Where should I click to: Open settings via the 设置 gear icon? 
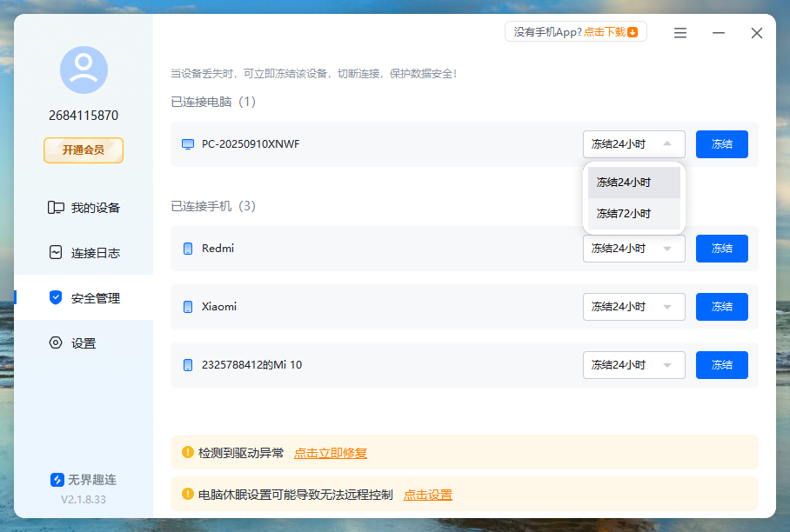pyautogui.click(x=55, y=342)
